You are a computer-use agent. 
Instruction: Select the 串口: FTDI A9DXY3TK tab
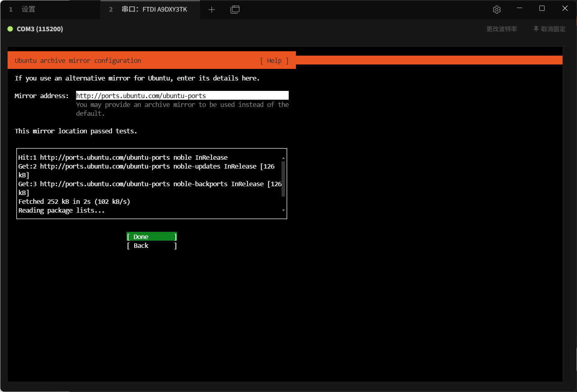coord(154,9)
